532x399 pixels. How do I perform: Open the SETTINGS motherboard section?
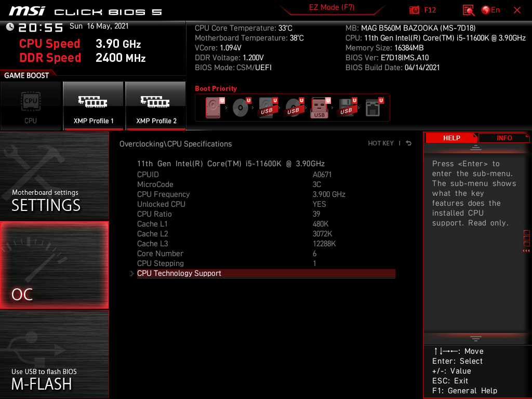pyautogui.click(x=54, y=176)
